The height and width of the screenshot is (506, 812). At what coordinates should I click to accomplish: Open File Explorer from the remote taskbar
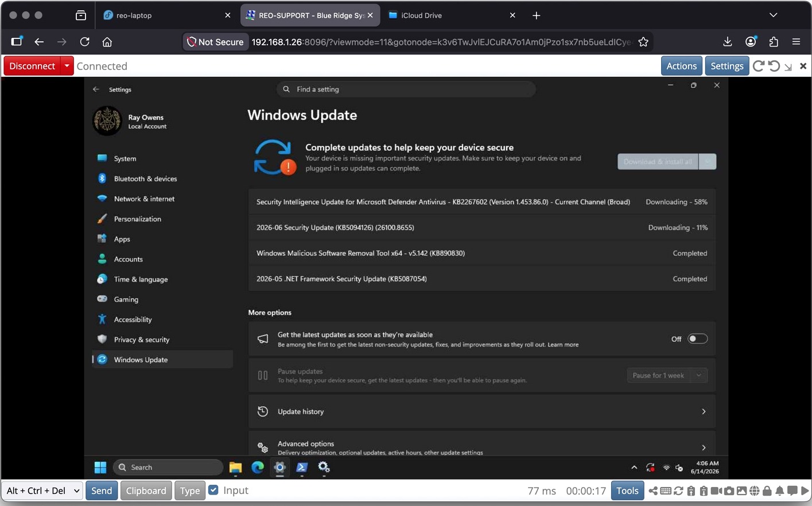235,468
